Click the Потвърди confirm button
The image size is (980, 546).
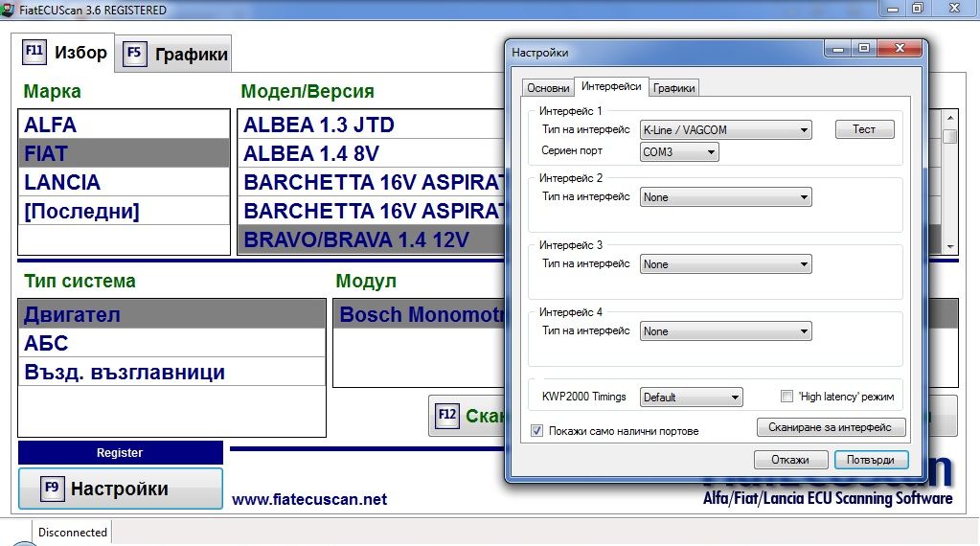coord(871,460)
